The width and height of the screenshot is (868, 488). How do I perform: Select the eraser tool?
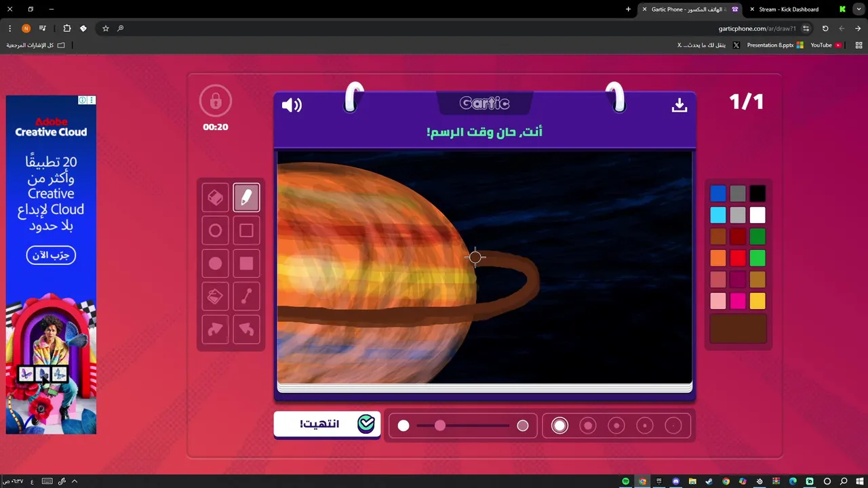click(215, 197)
